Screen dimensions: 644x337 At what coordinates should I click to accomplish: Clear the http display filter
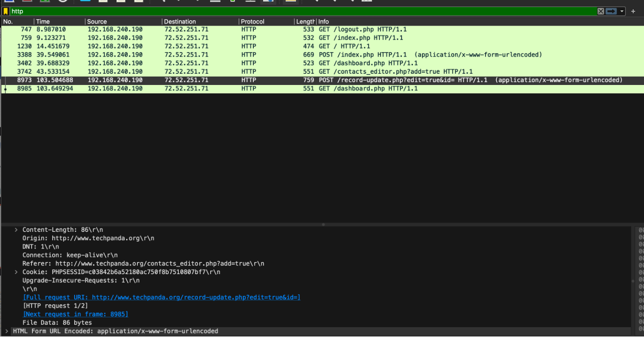click(601, 11)
